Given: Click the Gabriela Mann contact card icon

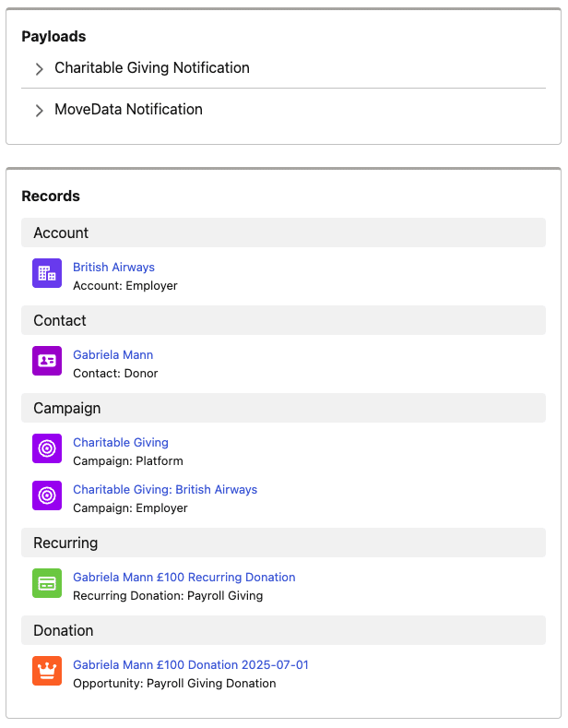Looking at the screenshot, I should [47, 361].
